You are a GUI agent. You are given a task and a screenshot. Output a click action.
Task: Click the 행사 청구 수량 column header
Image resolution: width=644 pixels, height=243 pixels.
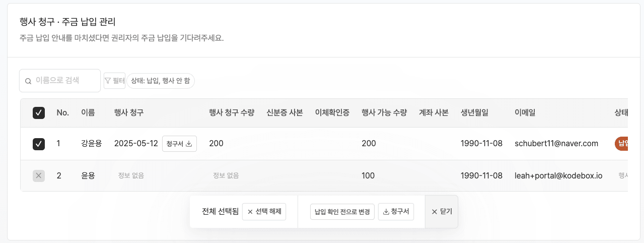(x=232, y=113)
